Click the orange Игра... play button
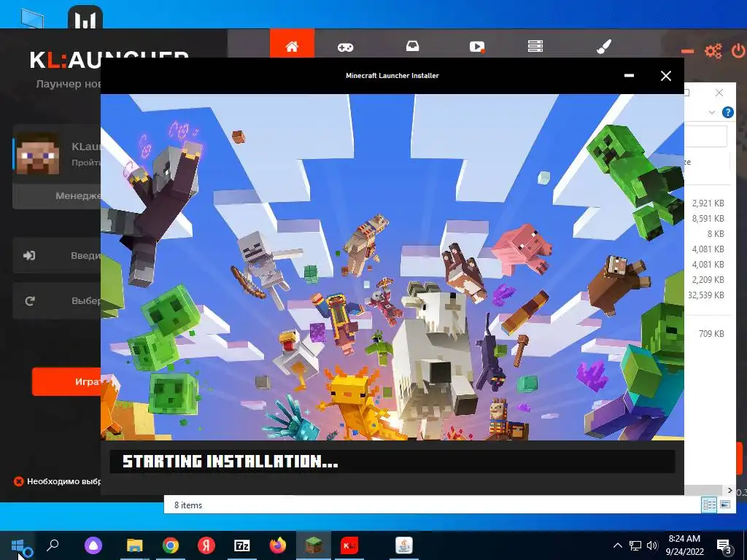Screen dimensions: 747x560 pos(66,381)
